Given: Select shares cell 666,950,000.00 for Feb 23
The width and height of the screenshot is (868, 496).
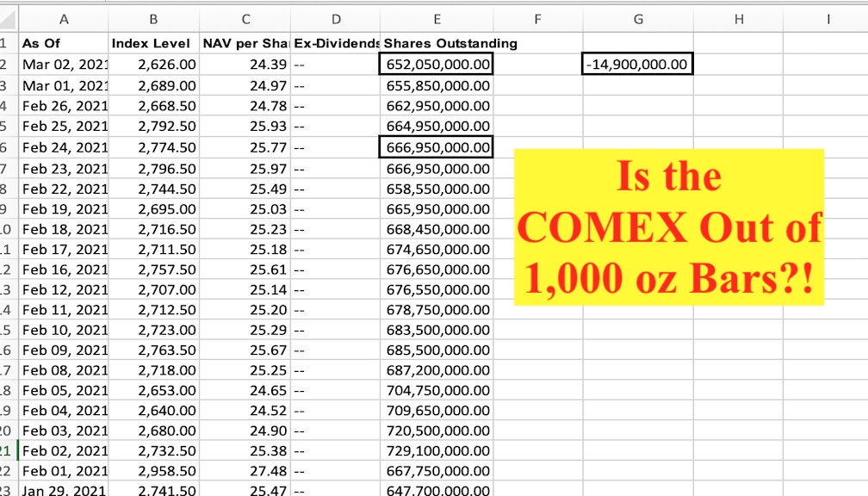Looking at the screenshot, I should [x=437, y=169].
